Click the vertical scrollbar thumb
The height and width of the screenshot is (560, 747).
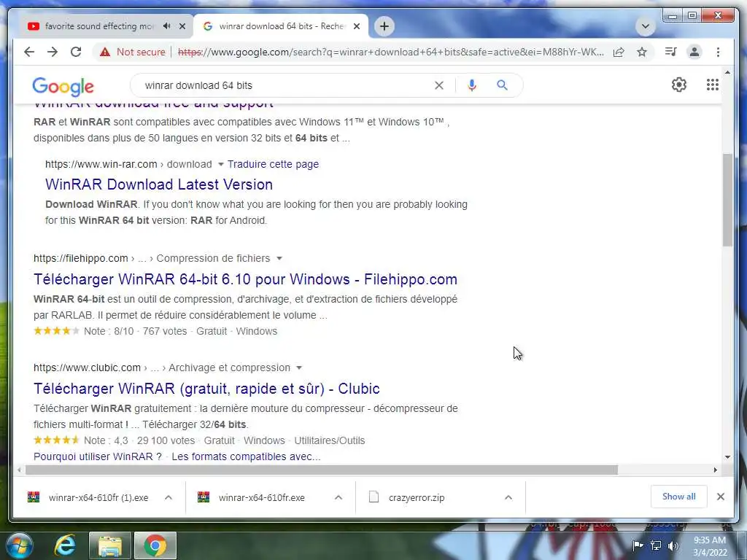point(727,200)
